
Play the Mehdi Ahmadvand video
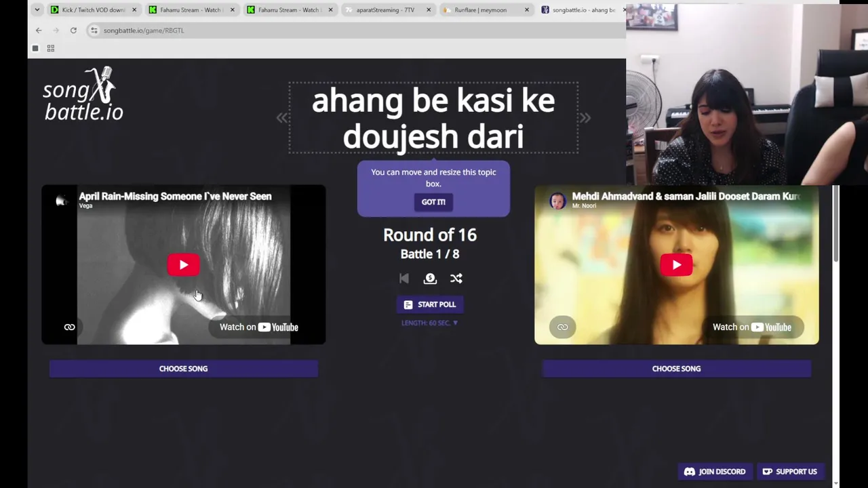point(676,265)
